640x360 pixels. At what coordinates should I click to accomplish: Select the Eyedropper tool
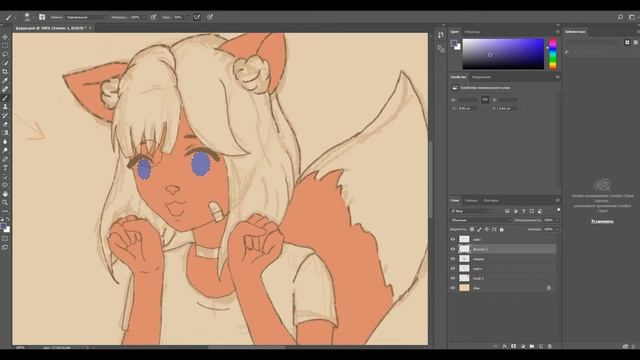point(5,80)
